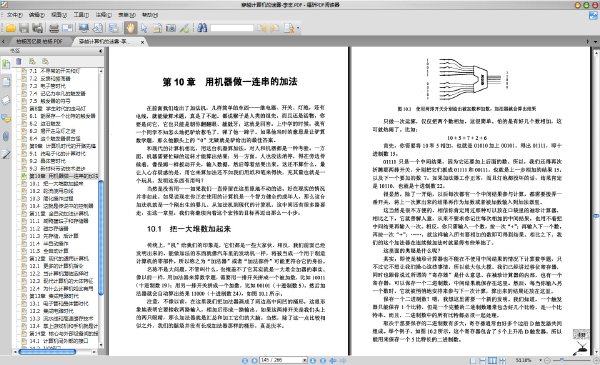Viewport: 600px width, 365px height.
Task: Collapse the bookmarks panel with arrow
Action: [101, 51]
